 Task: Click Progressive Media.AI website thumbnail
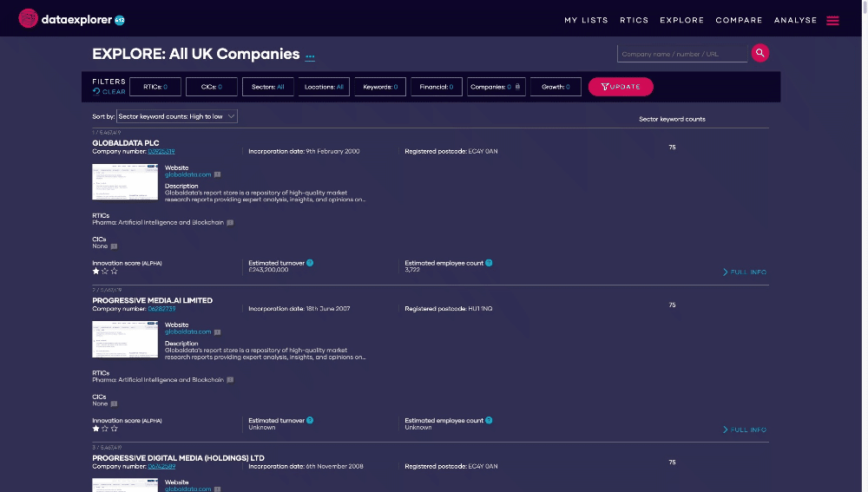click(x=125, y=339)
